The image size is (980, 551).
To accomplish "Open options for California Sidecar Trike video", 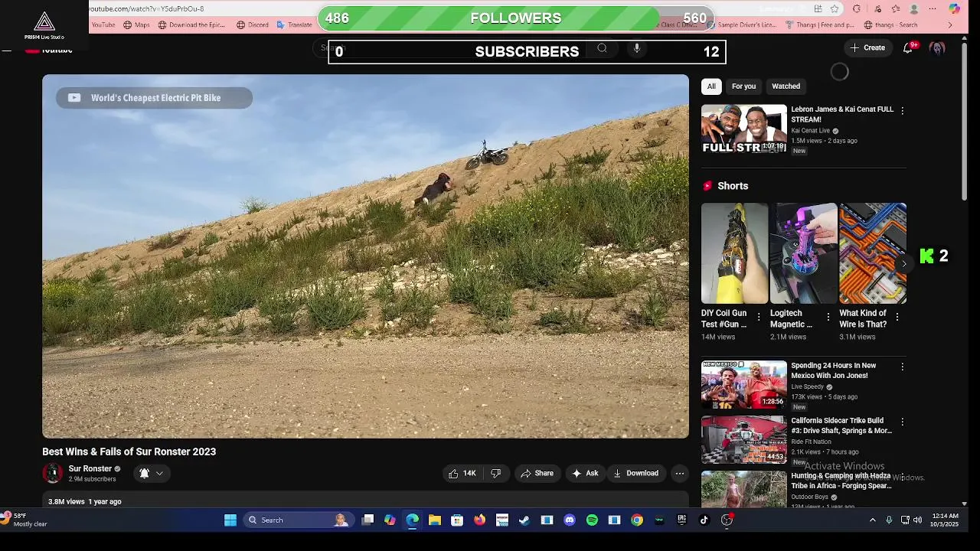I will click(x=902, y=422).
